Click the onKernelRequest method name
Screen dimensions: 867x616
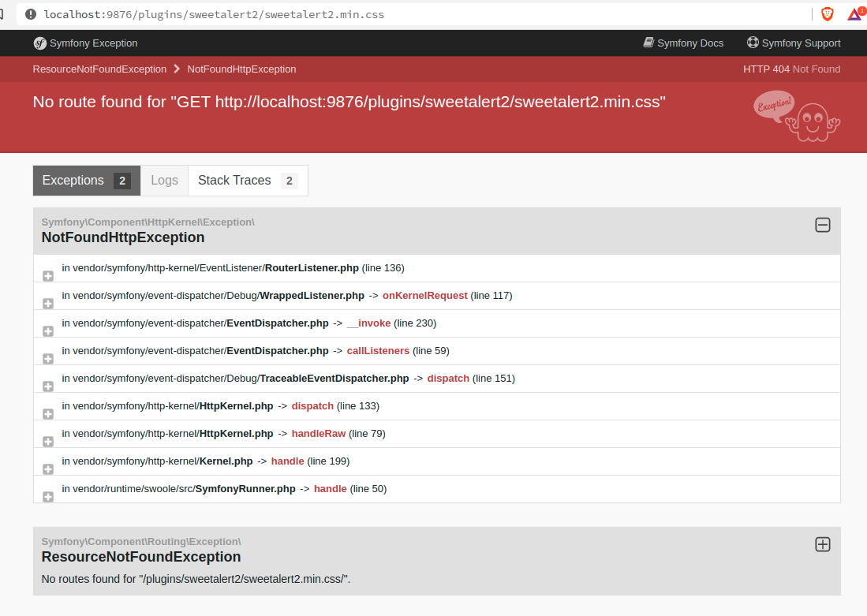[x=424, y=296]
